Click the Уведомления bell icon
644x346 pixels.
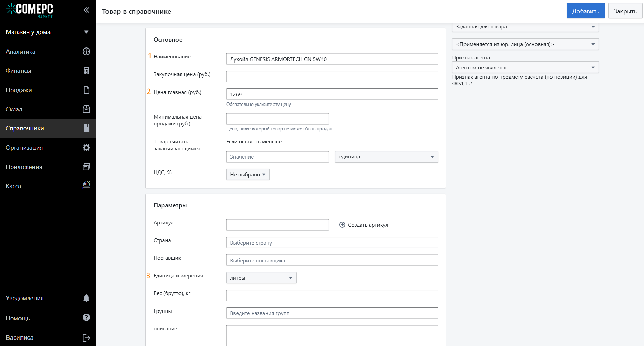86,298
